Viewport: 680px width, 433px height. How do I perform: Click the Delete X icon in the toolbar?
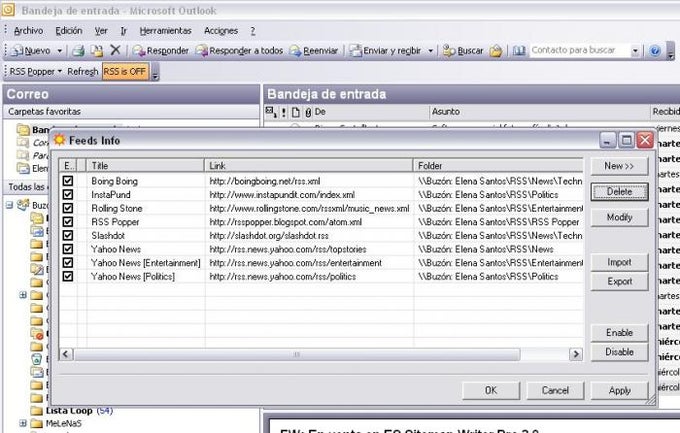click(115, 50)
